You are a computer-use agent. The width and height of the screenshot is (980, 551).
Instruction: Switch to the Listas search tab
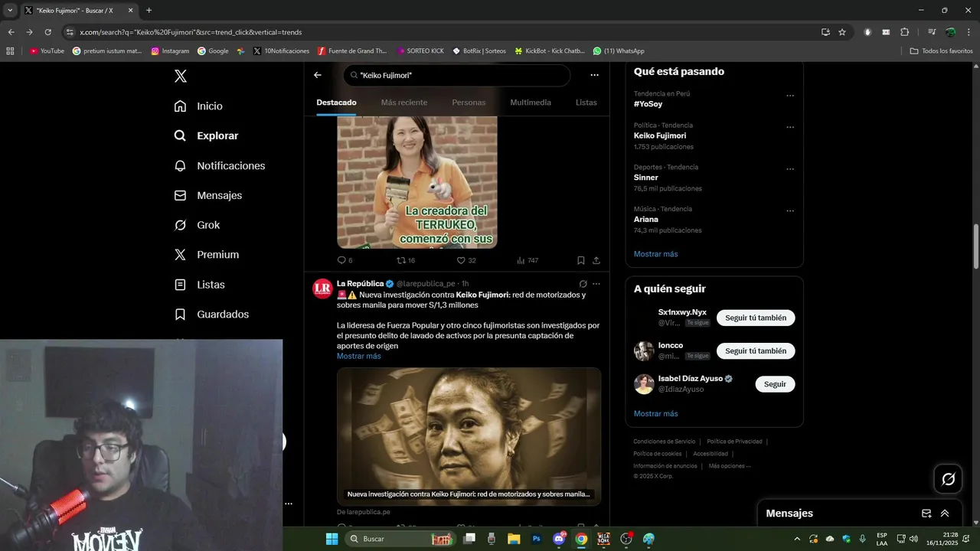[586, 103]
